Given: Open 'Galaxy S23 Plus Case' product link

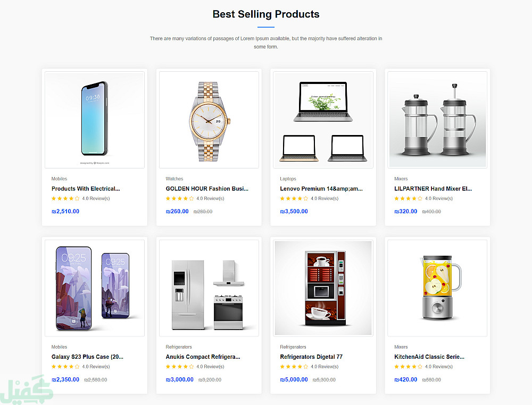Looking at the screenshot, I should pyautogui.click(x=87, y=357).
